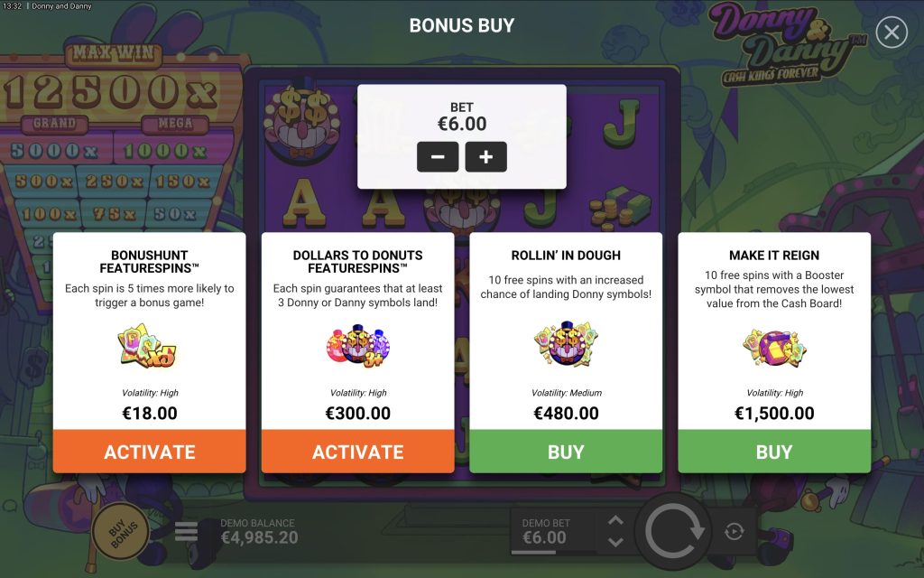Close the Bonus Buy overlay
Screen dimensions: 924x578
891,32
